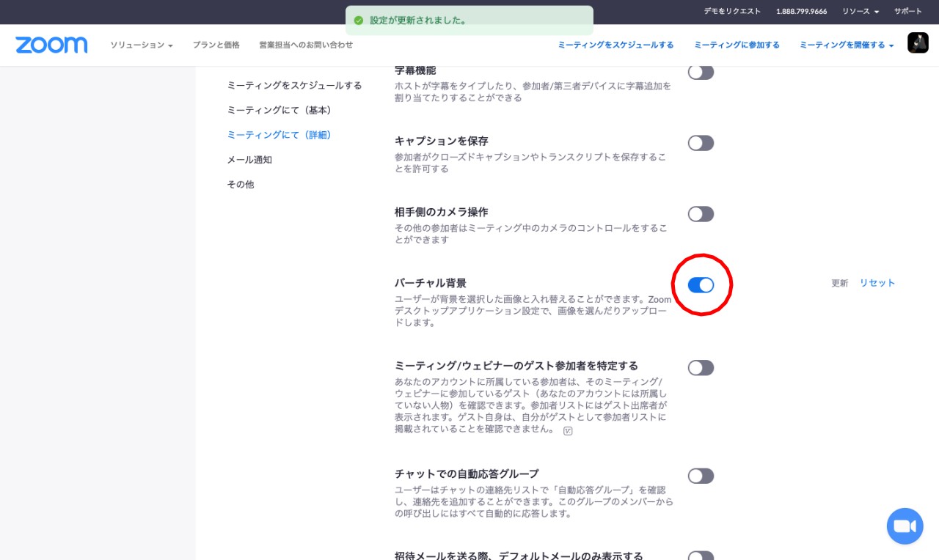Click デモをリクエスト in top bar

(732, 11)
